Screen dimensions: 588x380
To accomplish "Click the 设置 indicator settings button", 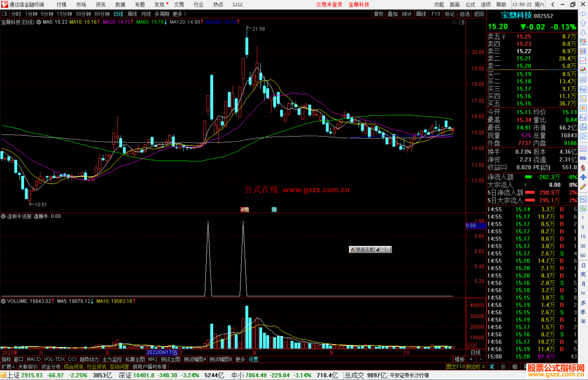I will 253,359.
